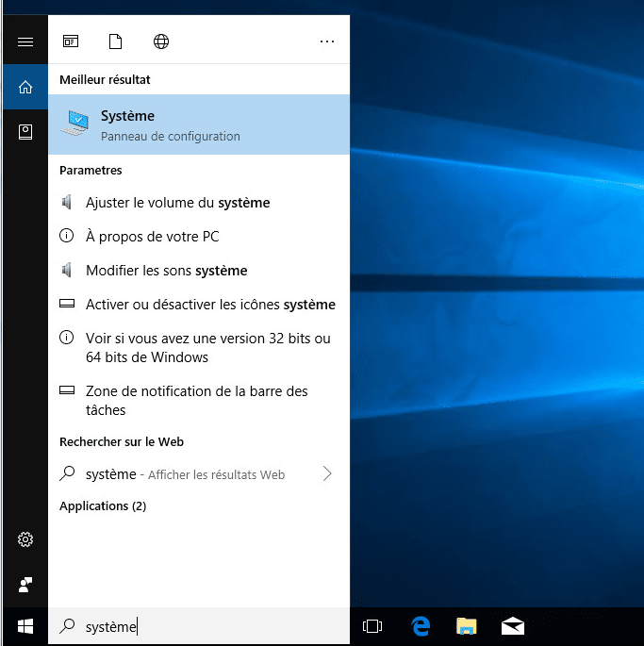The image size is (644, 646).
Task: Open the Settings gear in sidebar
Action: (25, 539)
